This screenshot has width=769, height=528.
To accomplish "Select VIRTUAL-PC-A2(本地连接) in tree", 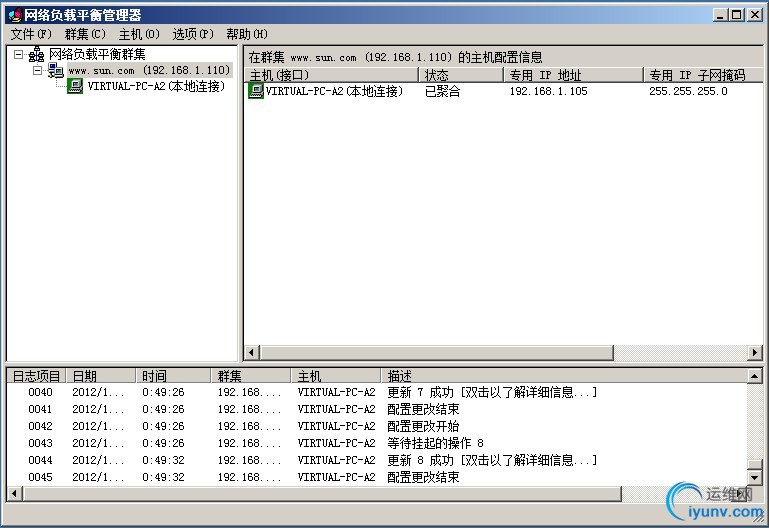I will (x=156, y=86).
